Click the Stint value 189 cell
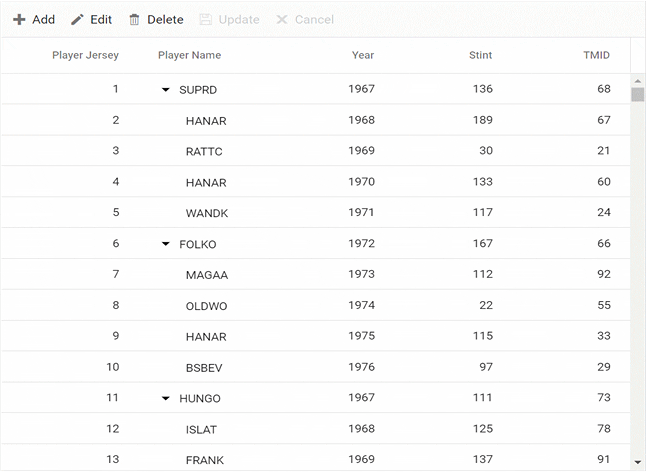The height and width of the screenshot is (472, 646). coord(482,120)
